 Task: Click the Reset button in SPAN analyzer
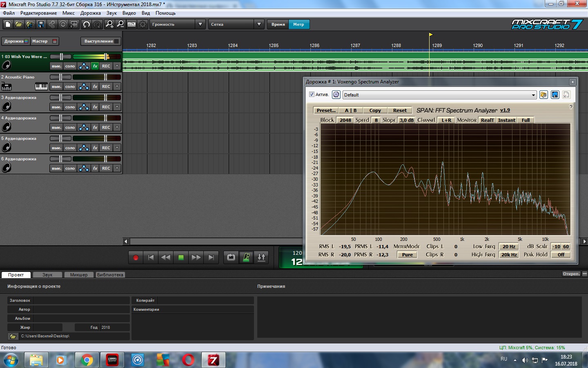(x=400, y=110)
